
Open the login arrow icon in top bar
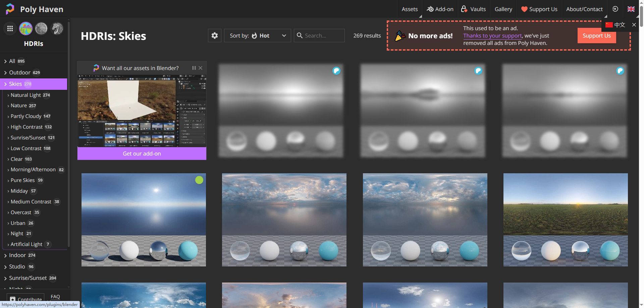(x=615, y=9)
